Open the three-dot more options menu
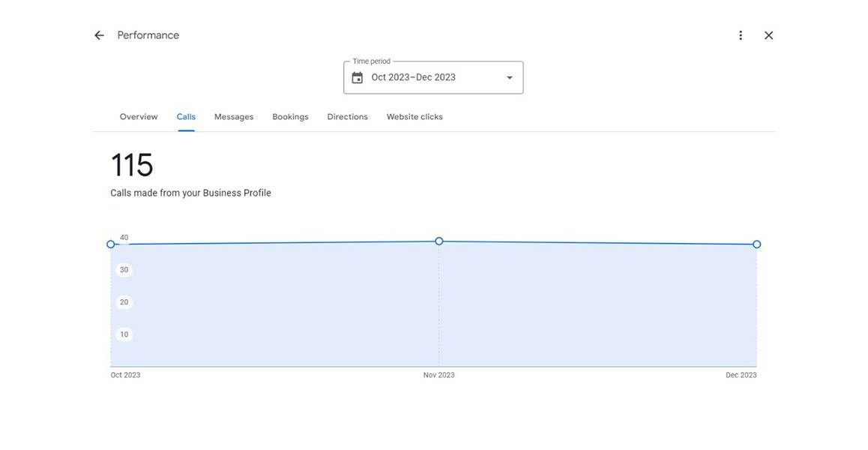The image size is (868, 450). 741,35
